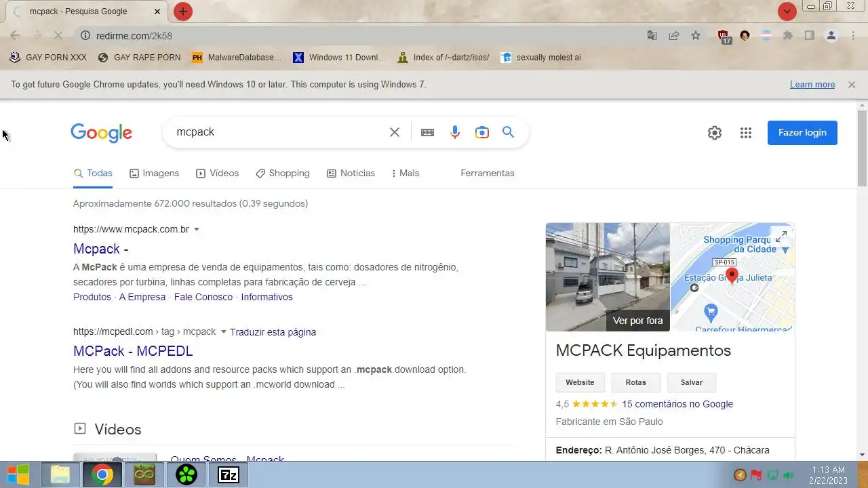Viewport: 868px width, 488px height.
Task: View site information icon in address bar
Action: coord(85,36)
